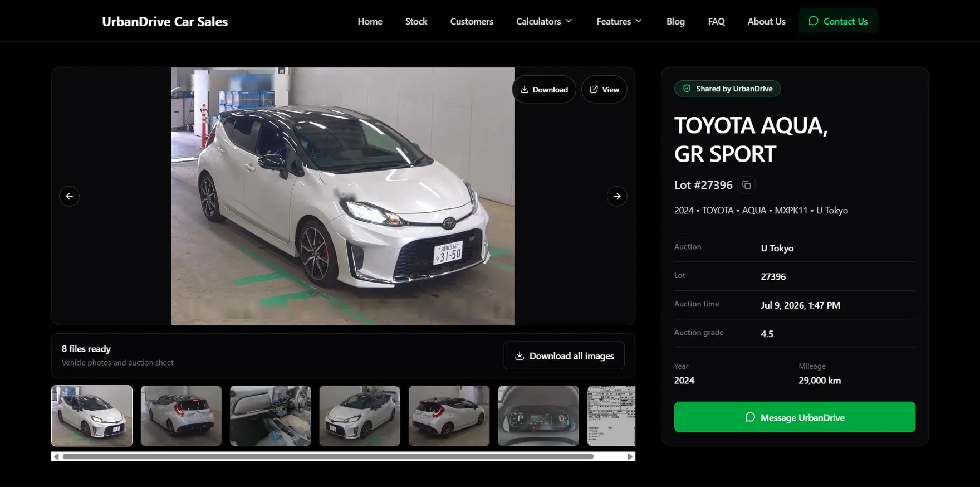Go to Home page
Screen dimensions: 980x487
(x=370, y=21)
